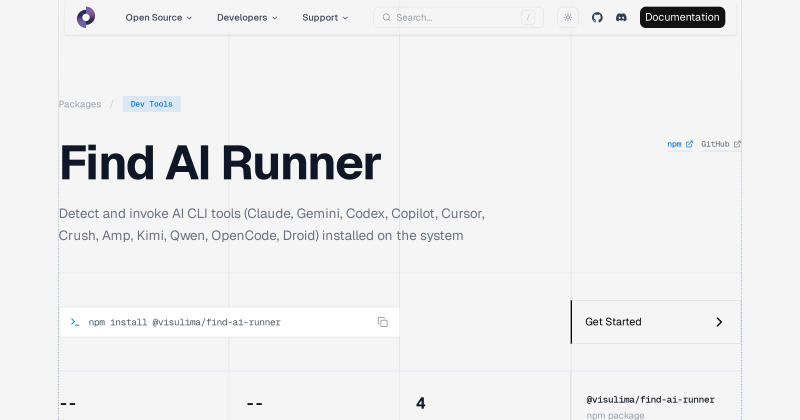The height and width of the screenshot is (420, 800).
Task: Click the package description paragraph
Action: (x=271, y=225)
